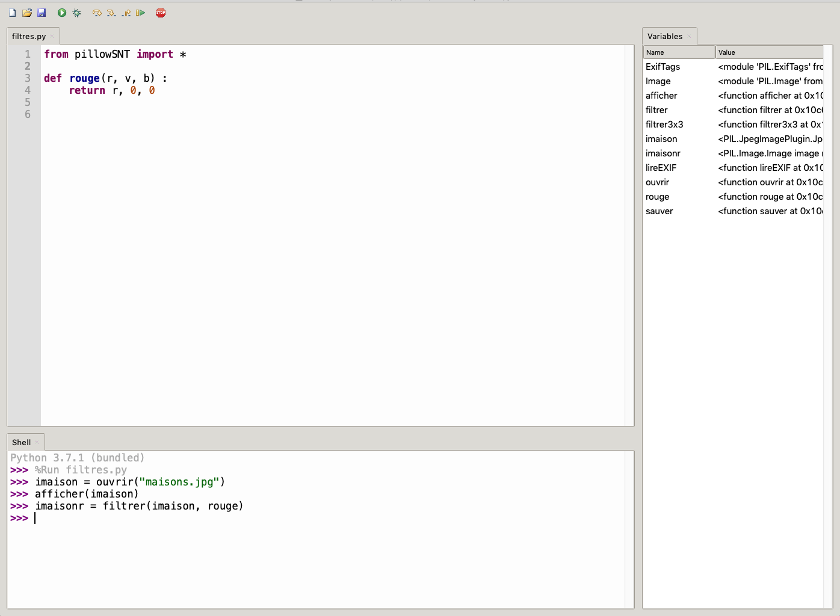The image size is (840, 616).
Task: Open the Variables panel tab
Action: tap(665, 37)
